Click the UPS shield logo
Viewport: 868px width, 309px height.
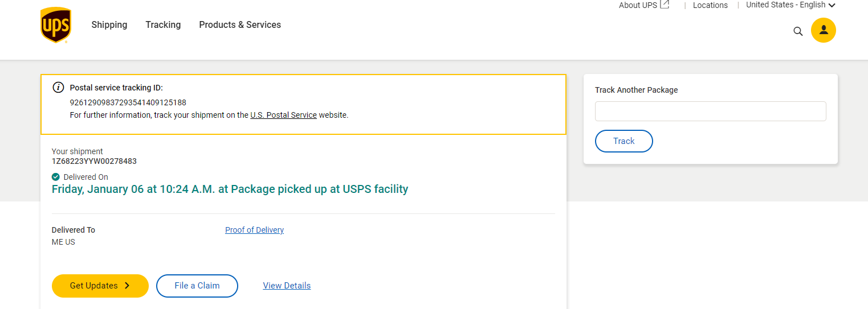(56, 25)
